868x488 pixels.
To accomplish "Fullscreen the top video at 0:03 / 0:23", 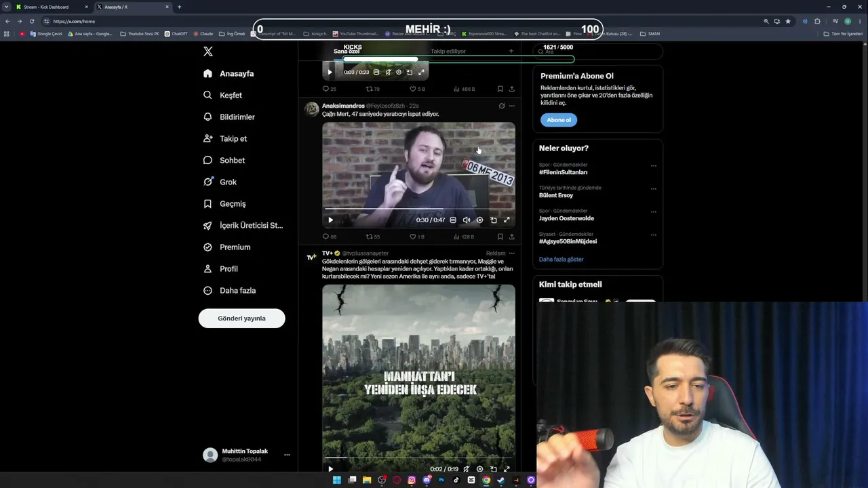I will point(421,72).
